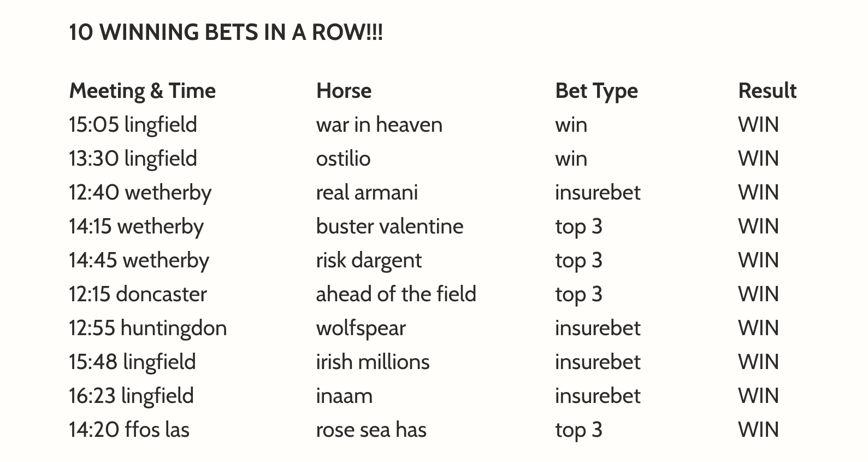
Task: Click 'top 3' for ahead of the field
Action: (x=578, y=294)
